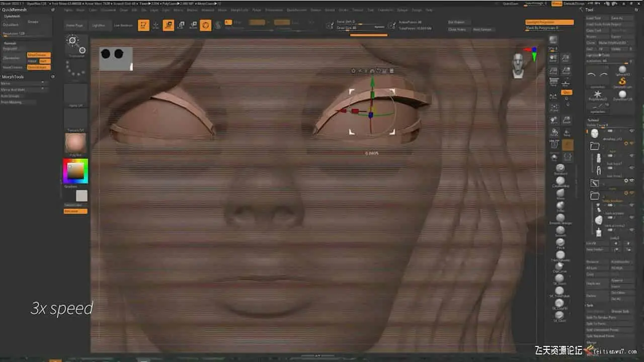Toggle the Move mode icon
The height and width of the screenshot is (362, 644).
[x=169, y=25]
